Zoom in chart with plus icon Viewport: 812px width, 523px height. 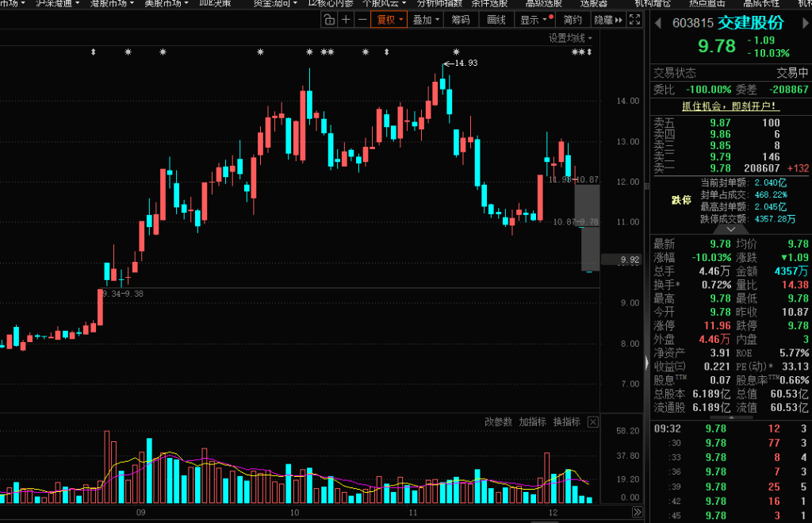[x=346, y=20]
